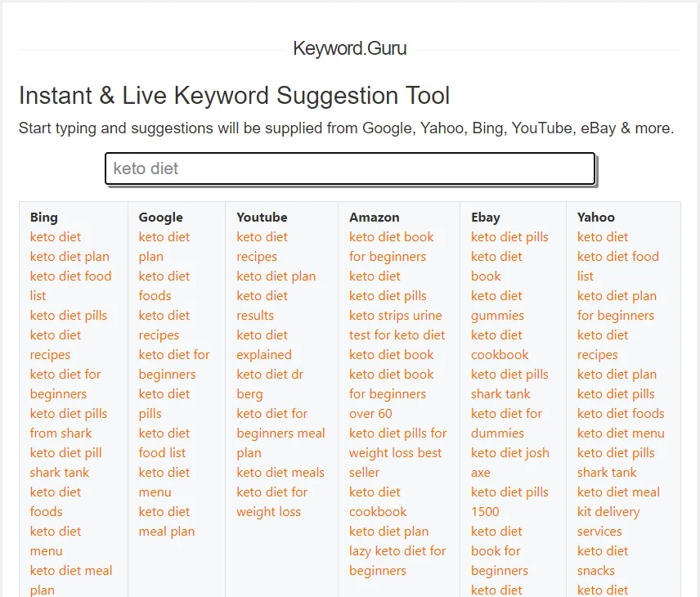This screenshot has height=597, width=700.
Task: Open 'keto diet dr berg' under Youtube
Action: pos(270,384)
